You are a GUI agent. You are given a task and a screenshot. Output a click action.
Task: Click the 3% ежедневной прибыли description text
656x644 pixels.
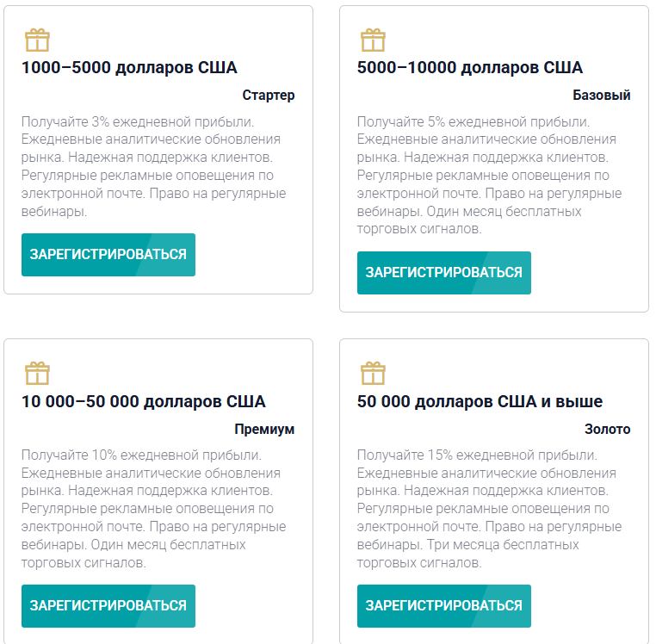tap(153, 166)
